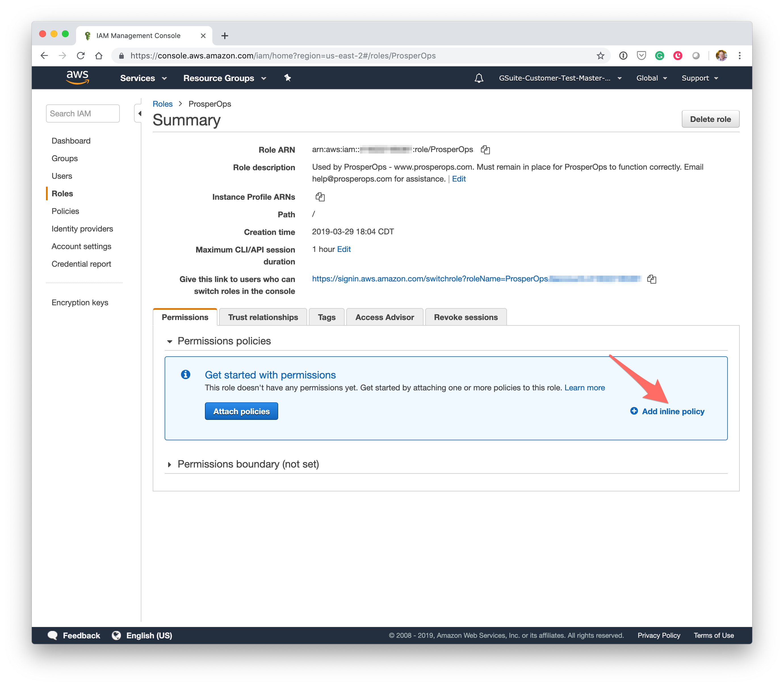This screenshot has width=784, height=686.
Task: Collapse the IAM sidebar arrow
Action: (x=139, y=113)
